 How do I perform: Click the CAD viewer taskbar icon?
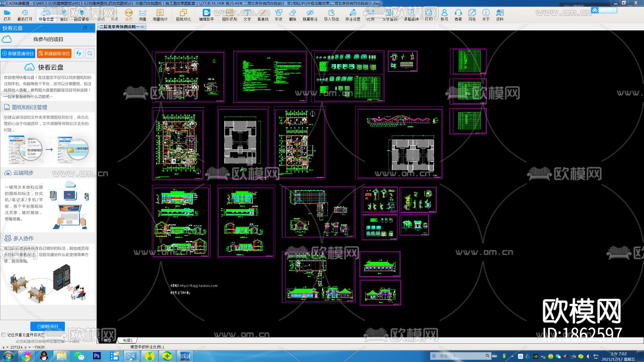click(x=185, y=356)
